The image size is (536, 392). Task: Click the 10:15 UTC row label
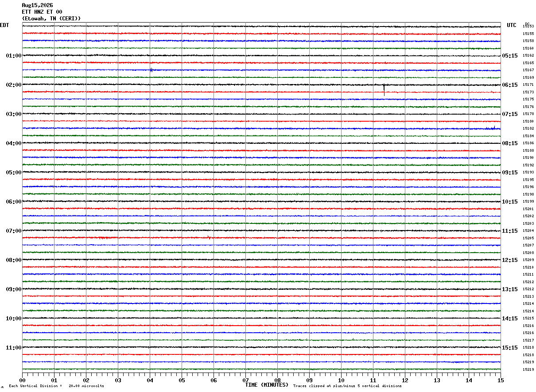510,202
